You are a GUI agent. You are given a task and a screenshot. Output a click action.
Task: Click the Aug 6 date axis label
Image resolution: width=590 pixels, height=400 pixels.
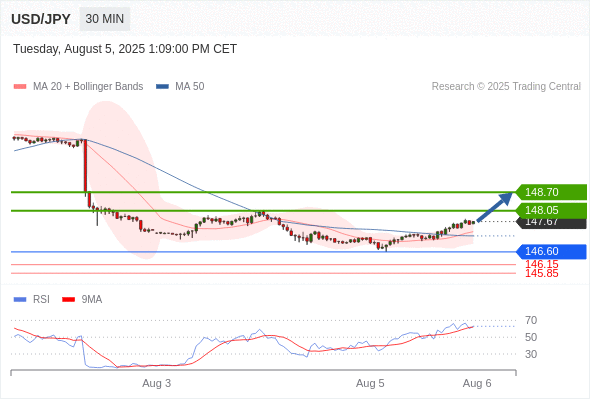(477, 383)
